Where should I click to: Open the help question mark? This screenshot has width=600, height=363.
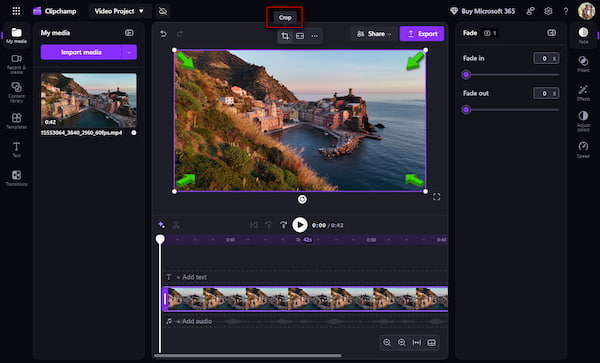[x=566, y=11]
